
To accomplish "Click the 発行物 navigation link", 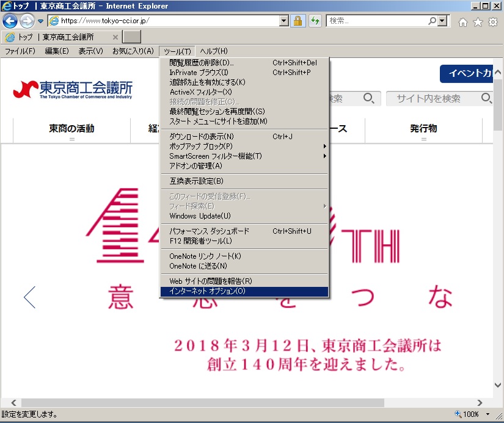I will tap(423, 129).
